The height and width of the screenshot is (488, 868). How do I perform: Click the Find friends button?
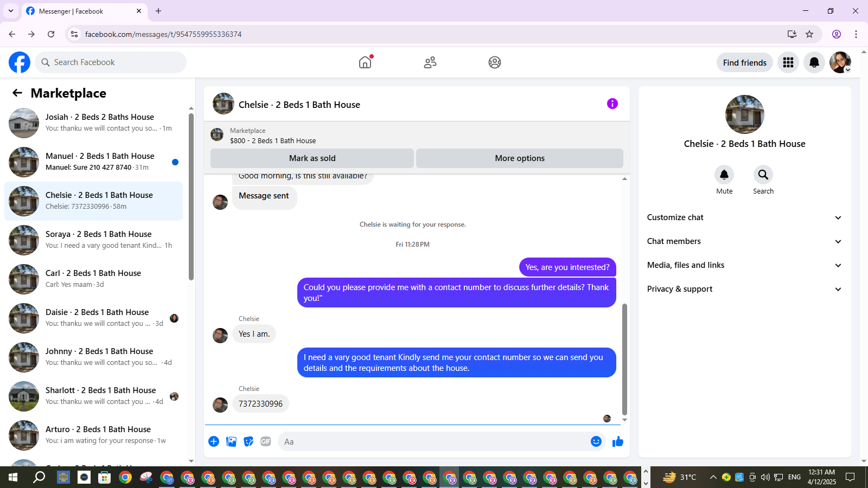click(745, 62)
